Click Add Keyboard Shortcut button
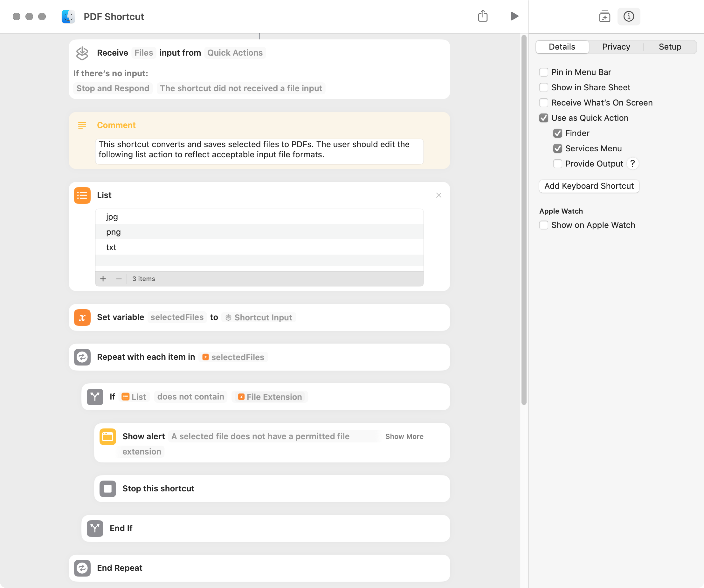The width and height of the screenshot is (704, 588). coord(589,186)
